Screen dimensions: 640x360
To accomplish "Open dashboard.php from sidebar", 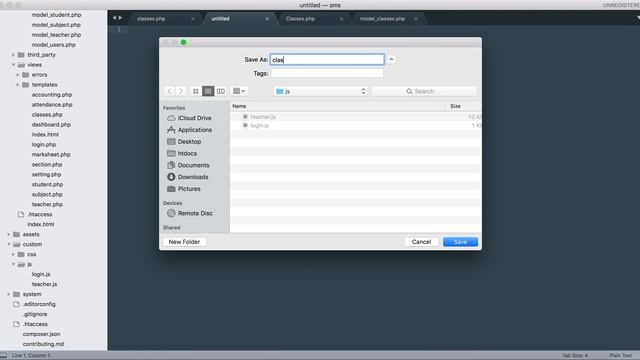I will pyautogui.click(x=51, y=124).
